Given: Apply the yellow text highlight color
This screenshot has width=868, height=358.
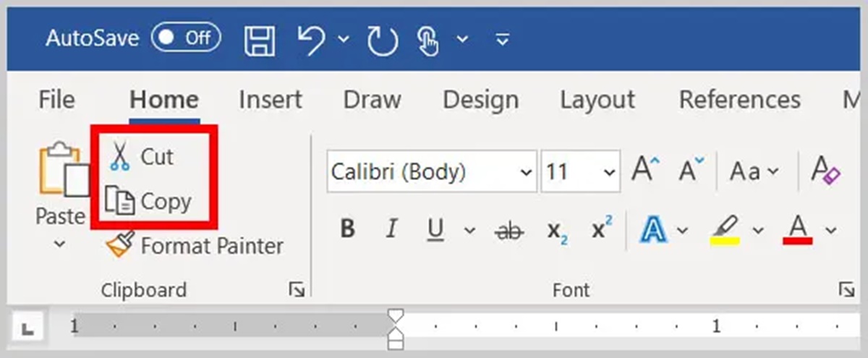Looking at the screenshot, I should click(x=725, y=230).
